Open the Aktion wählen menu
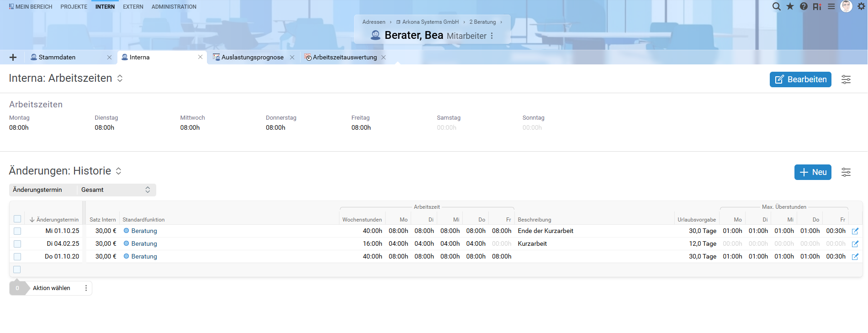This screenshot has height=333, width=868. point(86,288)
